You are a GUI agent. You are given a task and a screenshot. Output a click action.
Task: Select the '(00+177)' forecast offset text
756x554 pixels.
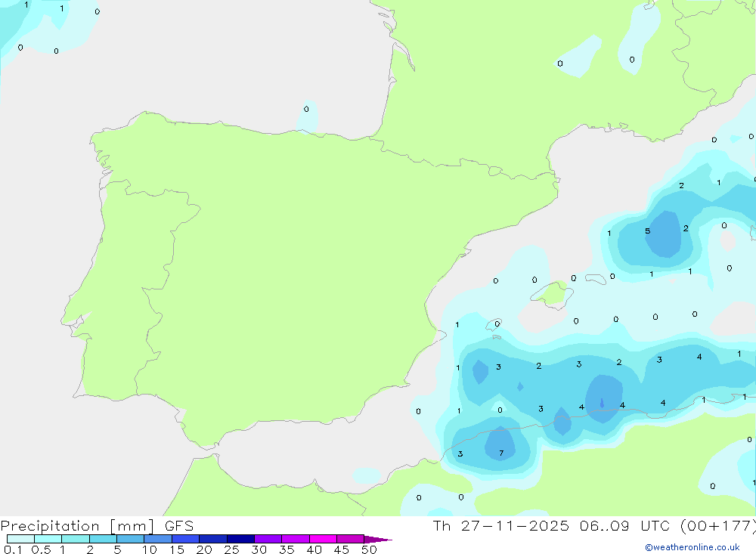[718, 526]
